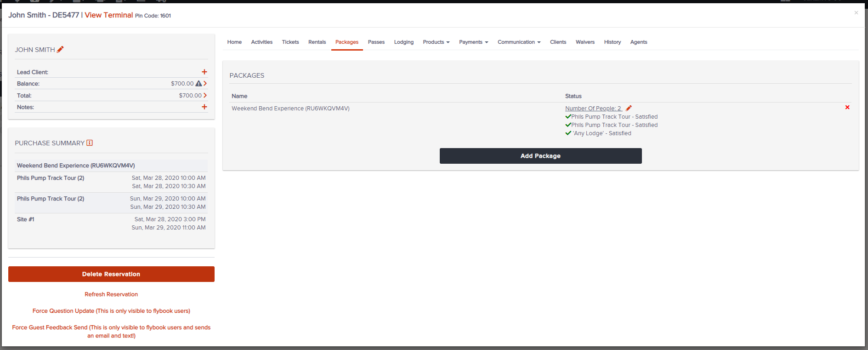Open the Lodging tab
This screenshot has width=868, height=350.
pos(404,42)
